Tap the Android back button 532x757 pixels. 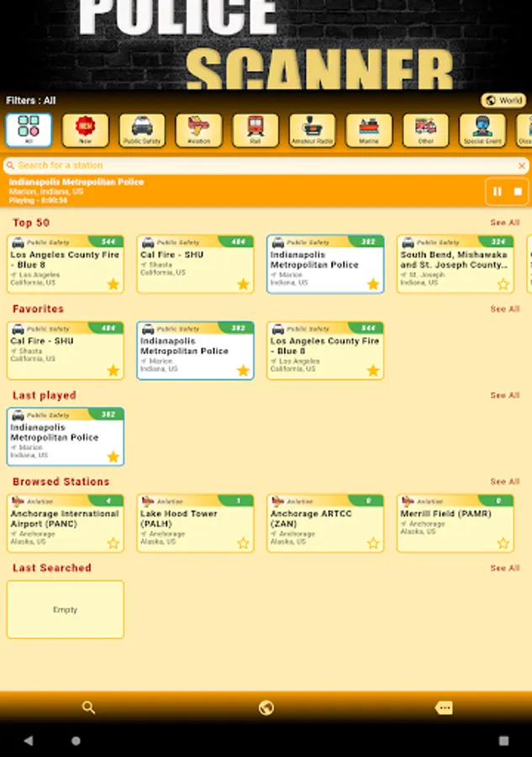[x=29, y=740]
